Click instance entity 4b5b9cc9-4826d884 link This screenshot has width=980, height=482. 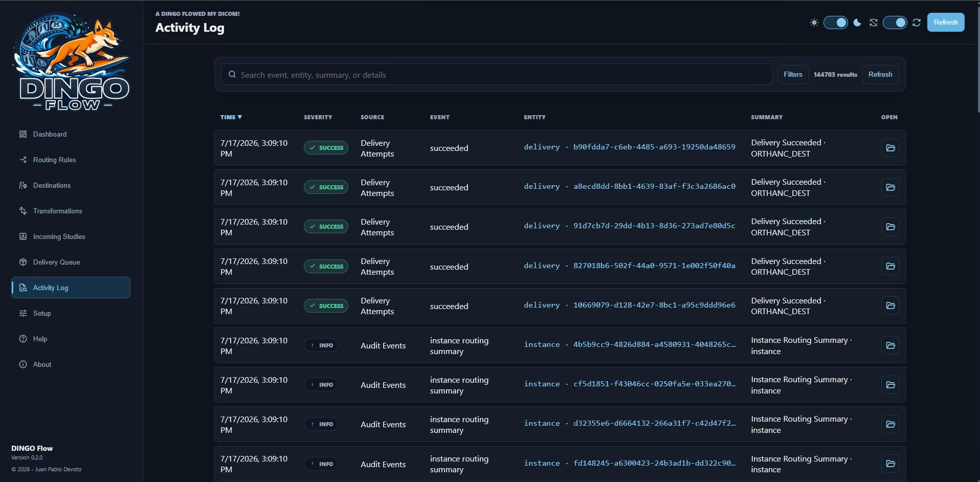click(630, 344)
